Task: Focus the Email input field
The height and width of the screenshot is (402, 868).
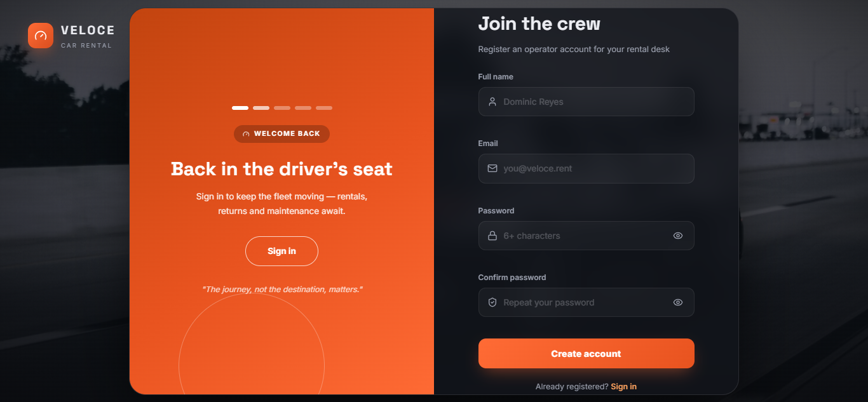Action: coord(586,168)
